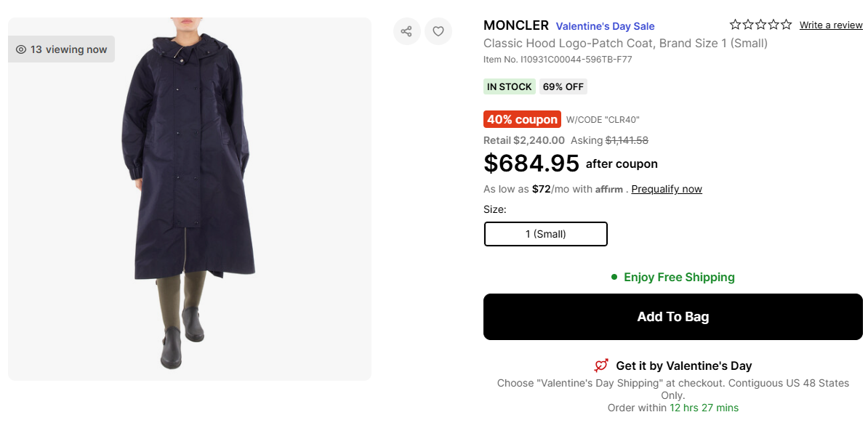The height and width of the screenshot is (428, 868).
Task: Click the IN STOCK badge
Action: (x=509, y=86)
